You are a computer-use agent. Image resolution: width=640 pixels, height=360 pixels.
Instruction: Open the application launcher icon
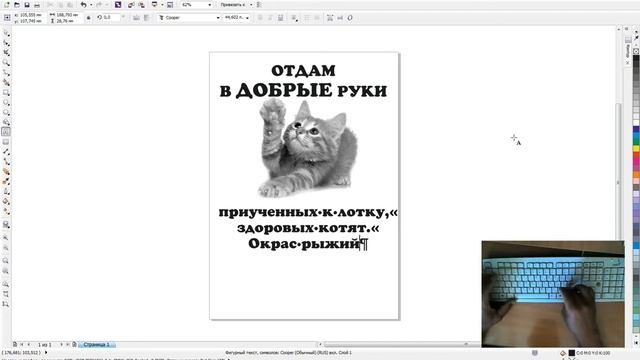(154, 5)
